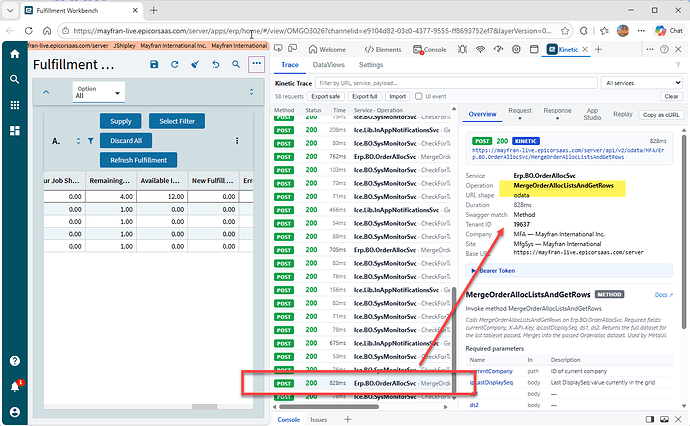The height and width of the screenshot is (426, 690).
Task: Switch to the DevTools Elements tab
Action: coord(383,49)
